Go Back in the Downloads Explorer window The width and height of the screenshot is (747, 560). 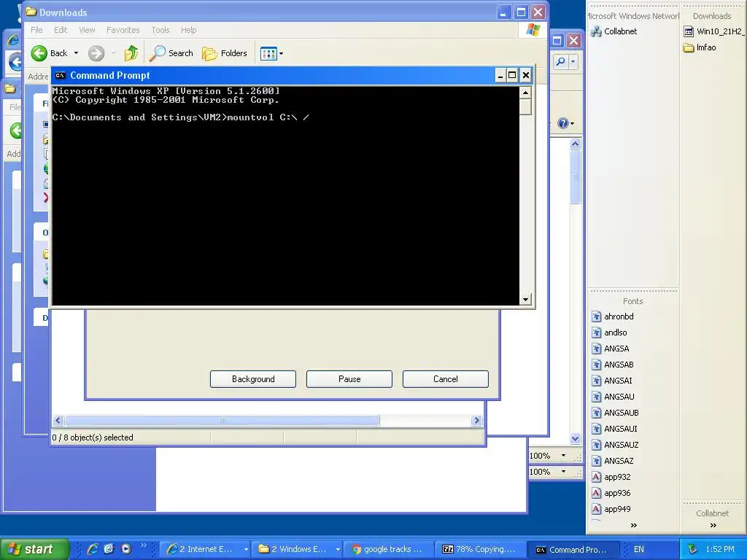[49, 52]
